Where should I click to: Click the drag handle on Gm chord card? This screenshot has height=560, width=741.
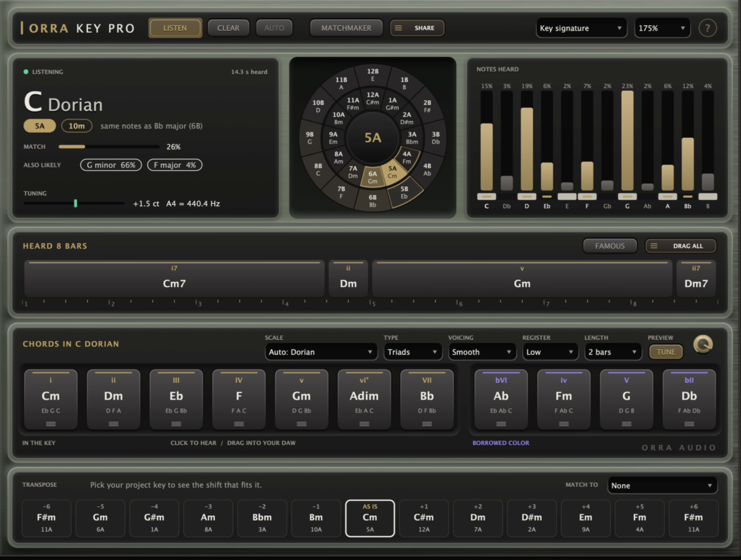pos(302,424)
